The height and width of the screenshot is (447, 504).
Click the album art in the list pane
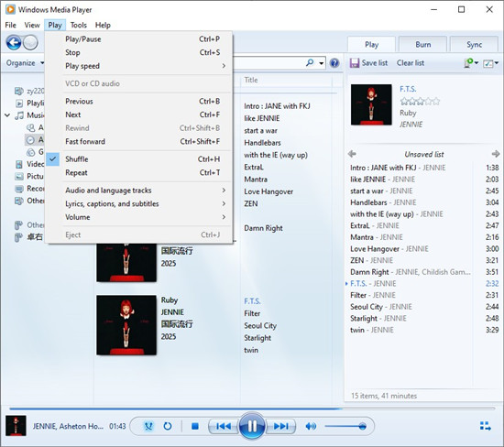(371, 104)
